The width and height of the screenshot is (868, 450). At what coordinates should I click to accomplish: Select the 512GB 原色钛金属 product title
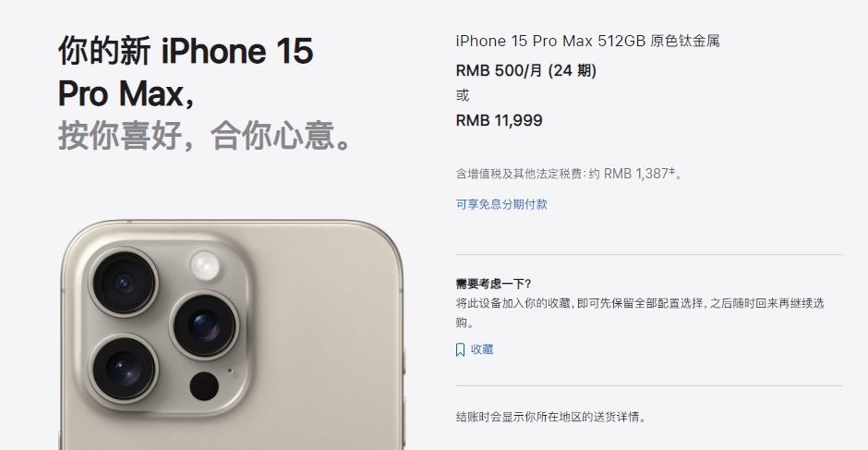click(x=587, y=41)
